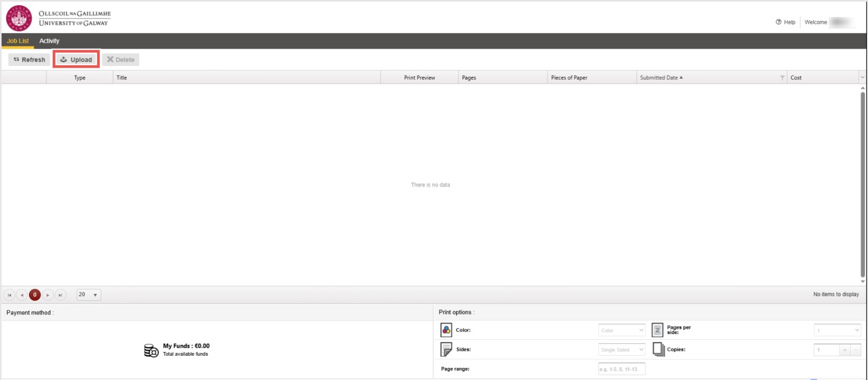Screen dimensions: 868x380
Task: Go to last page pager icon
Action: (61, 295)
